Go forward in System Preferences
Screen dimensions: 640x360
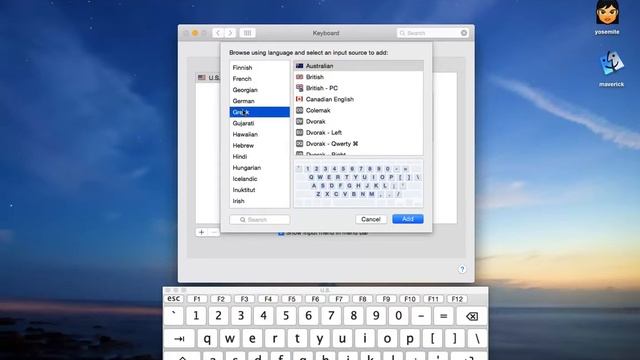[x=230, y=33]
